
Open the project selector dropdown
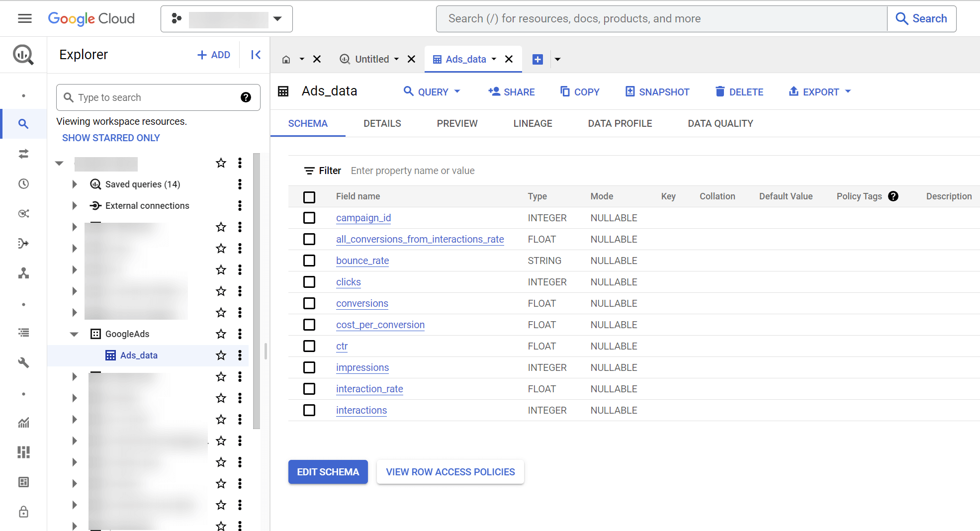[226, 19]
